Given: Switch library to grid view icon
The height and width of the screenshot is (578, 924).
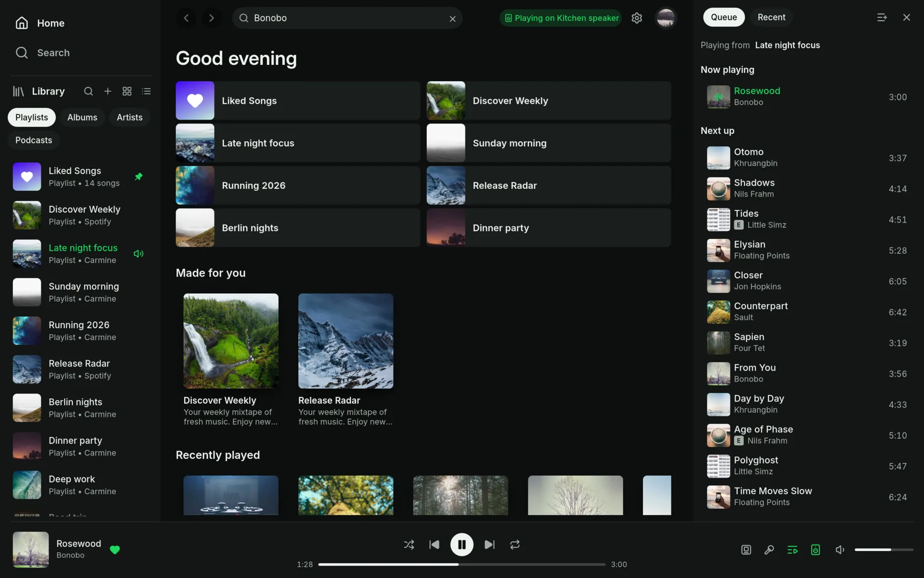Looking at the screenshot, I should tap(127, 91).
